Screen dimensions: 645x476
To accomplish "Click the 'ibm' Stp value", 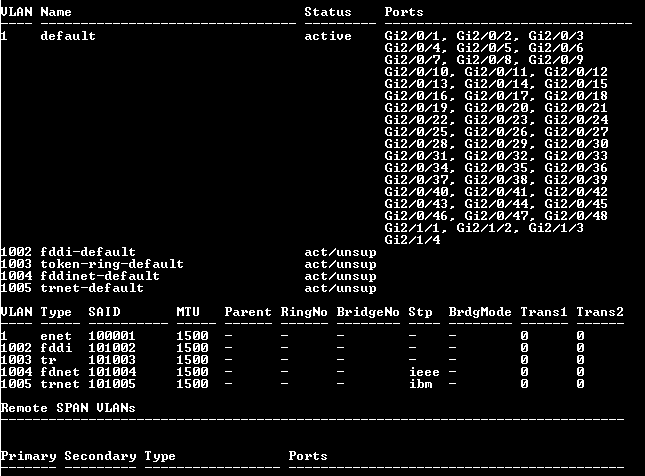I will pos(420,384).
